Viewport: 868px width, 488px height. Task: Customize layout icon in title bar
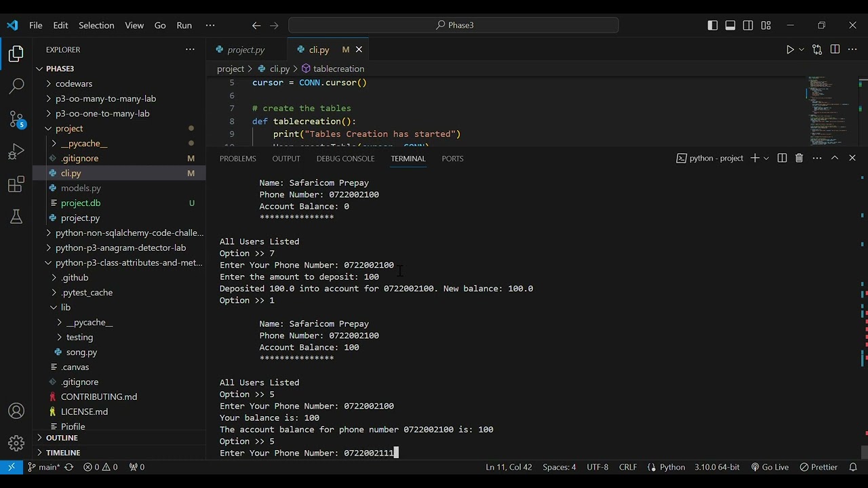[766, 25]
